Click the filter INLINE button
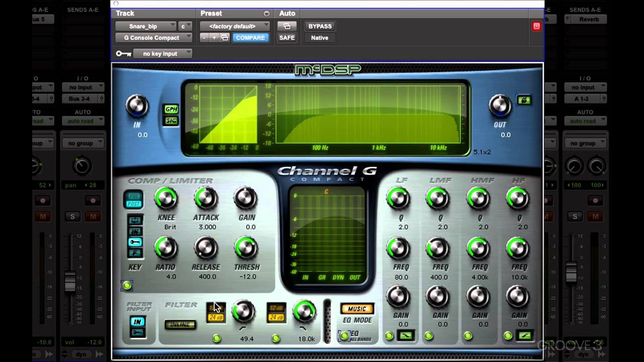 pos(180,324)
